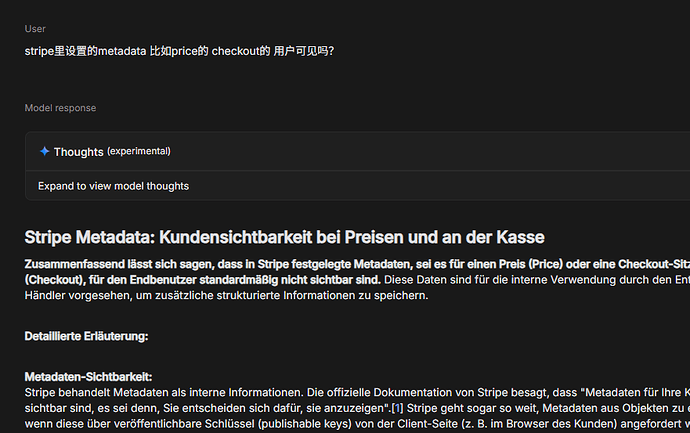Click line beginning Händler vorgesehen, um zusätzliche
Image resolution: width=690 pixels, height=433 pixels.
point(226,296)
